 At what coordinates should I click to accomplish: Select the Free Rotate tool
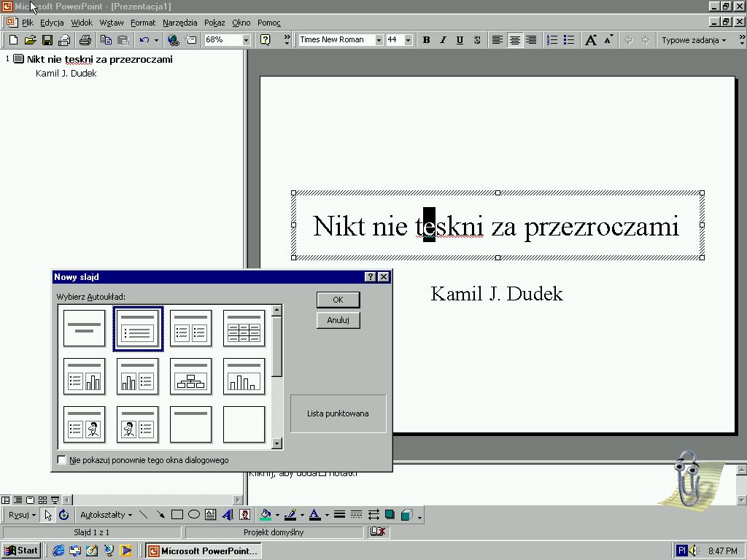coord(63,514)
